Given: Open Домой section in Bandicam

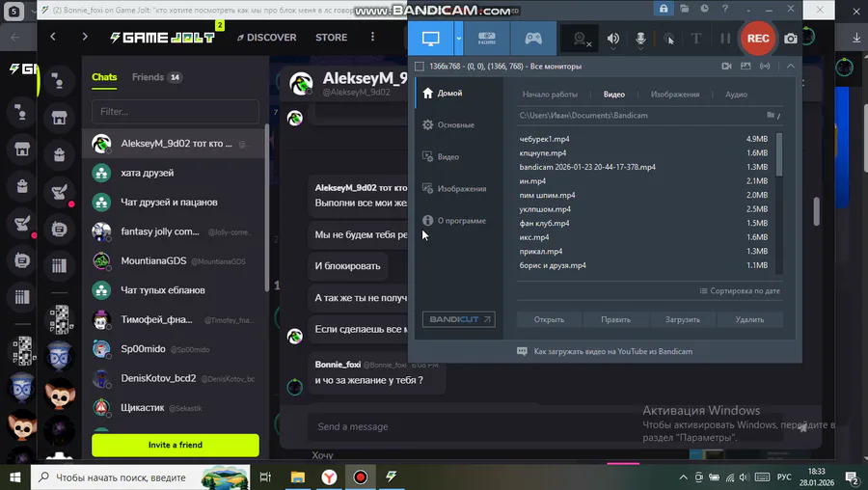Looking at the screenshot, I should (x=449, y=93).
